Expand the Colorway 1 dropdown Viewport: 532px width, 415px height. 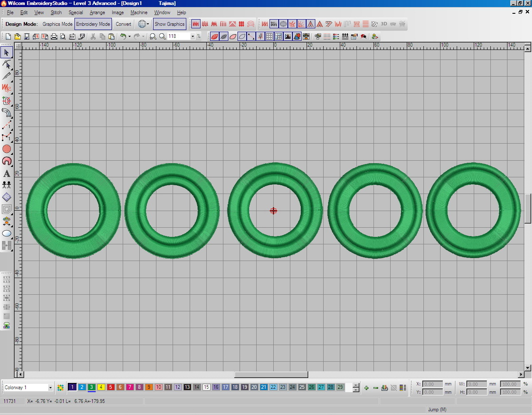(x=50, y=388)
